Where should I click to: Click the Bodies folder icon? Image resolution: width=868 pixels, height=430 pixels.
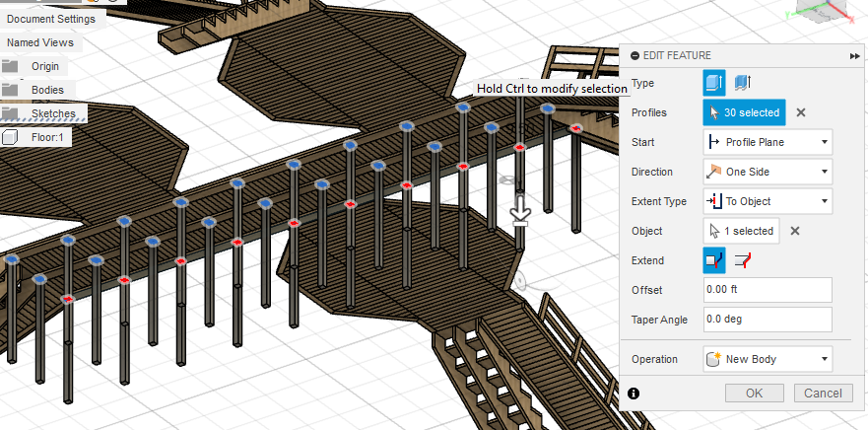10,89
